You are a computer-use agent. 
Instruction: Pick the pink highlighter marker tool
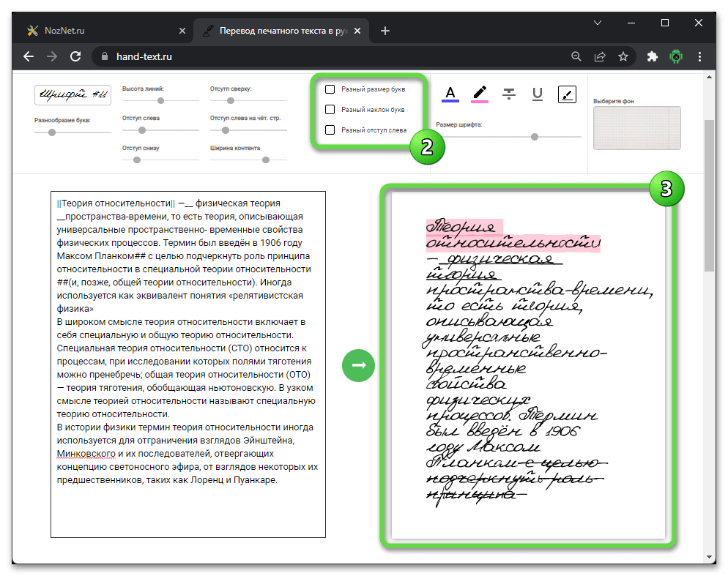point(480,93)
